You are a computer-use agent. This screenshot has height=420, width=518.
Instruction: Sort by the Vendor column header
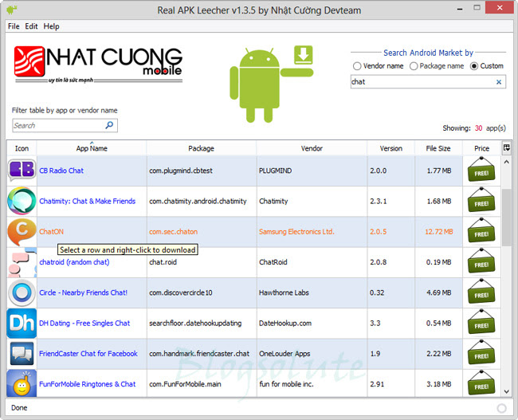click(x=312, y=148)
